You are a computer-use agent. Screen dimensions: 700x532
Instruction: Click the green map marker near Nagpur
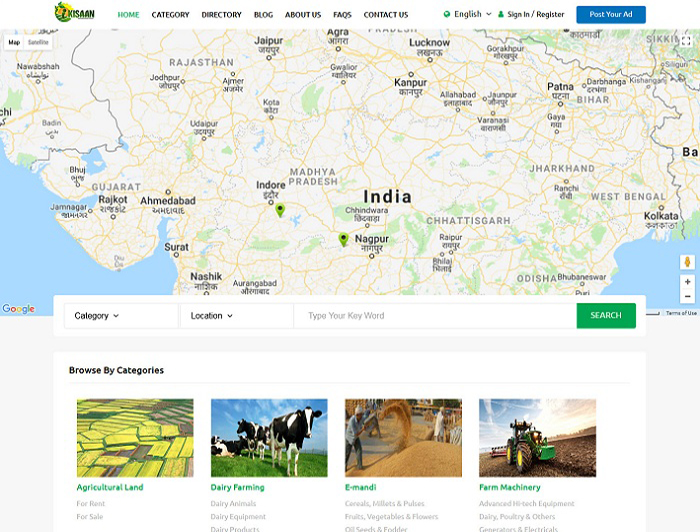point(343,240)
